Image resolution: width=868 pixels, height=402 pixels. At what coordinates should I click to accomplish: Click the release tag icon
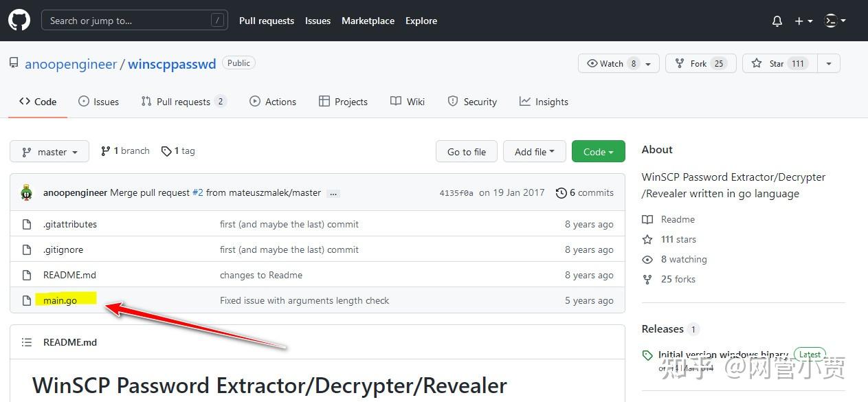point(647,355)
